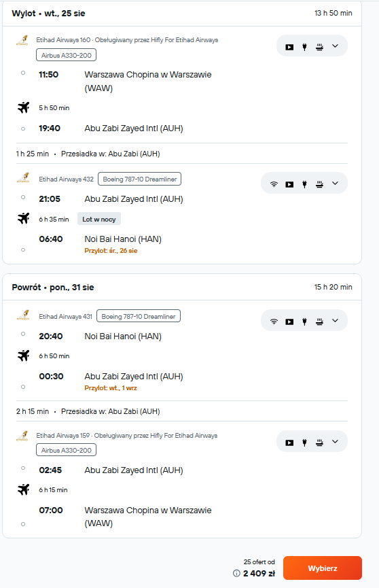Click the Lot w nocy badge
The image size is (379, 588).
(x=99, y=219)
